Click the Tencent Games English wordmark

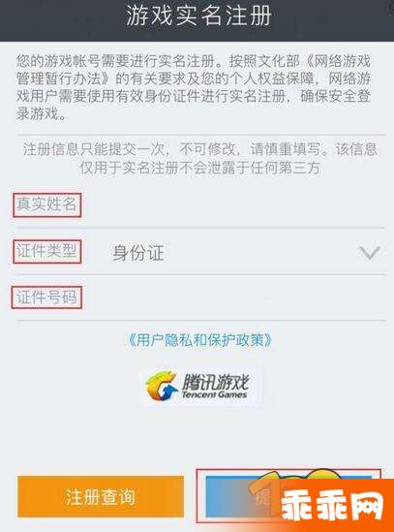214,394
